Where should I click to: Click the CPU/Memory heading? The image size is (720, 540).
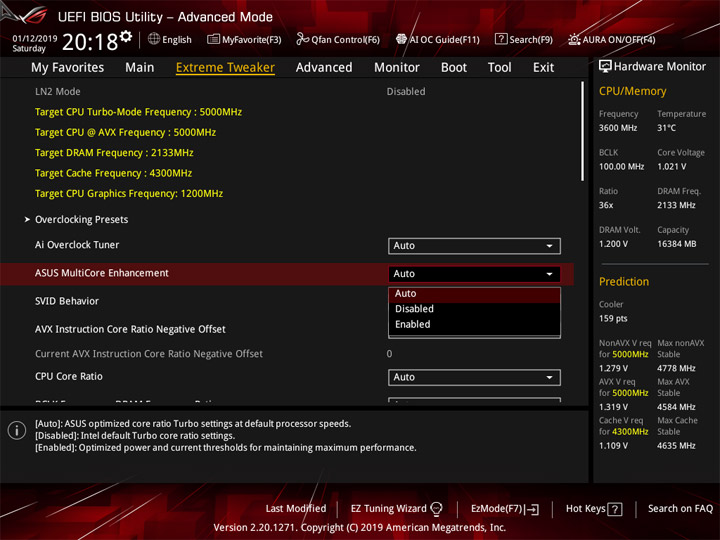(633, 91)
